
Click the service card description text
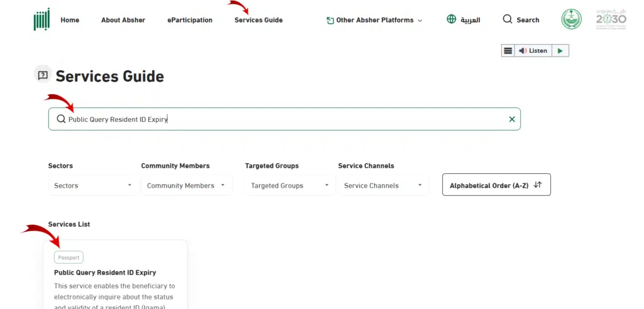tap(114, 296)
